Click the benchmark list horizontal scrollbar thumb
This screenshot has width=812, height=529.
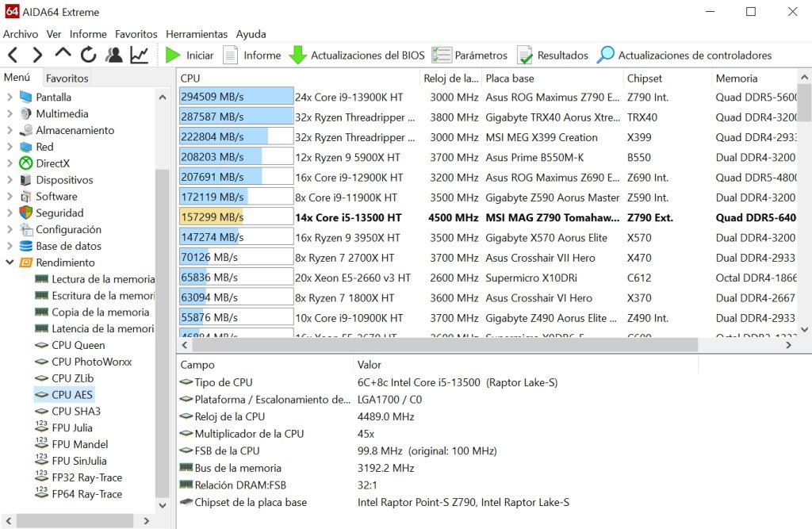point(444,345)
